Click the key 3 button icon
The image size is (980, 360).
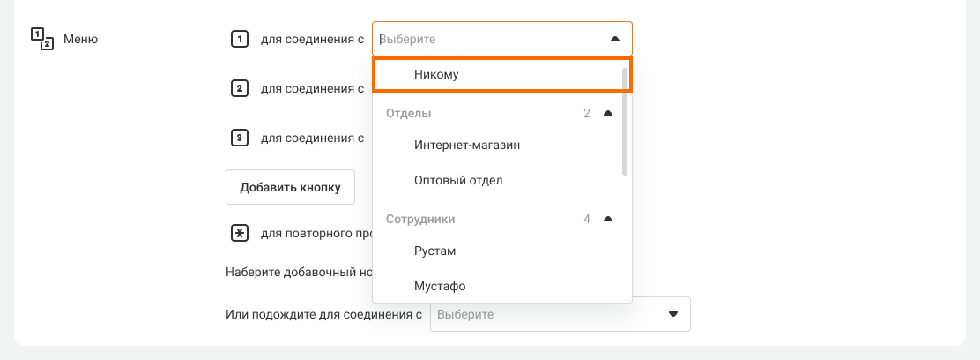click(238, 138)
